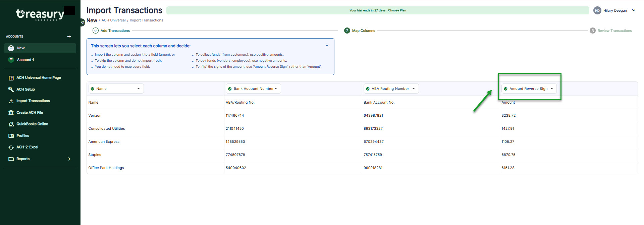644x225 pixels.
Task: Click the Treasury Software logo
Action: pyautogui.click(x=40, y=14)
